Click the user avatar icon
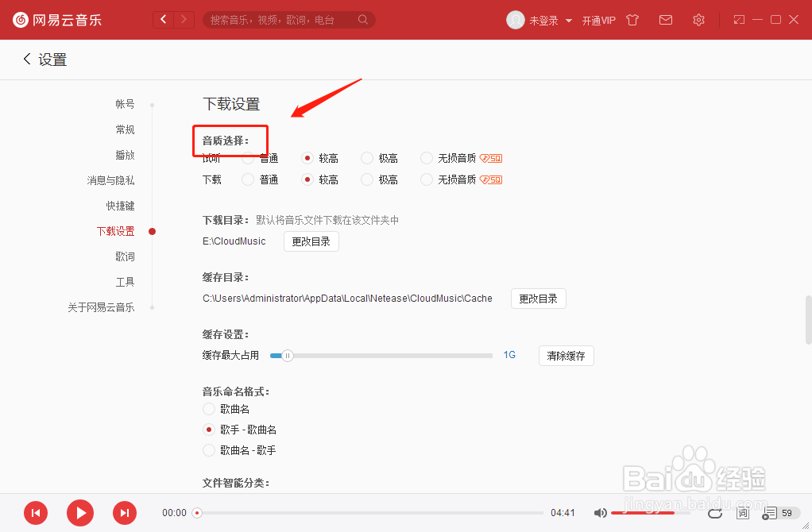The width and height of the screenshot is (812, 532). [516, 20]
